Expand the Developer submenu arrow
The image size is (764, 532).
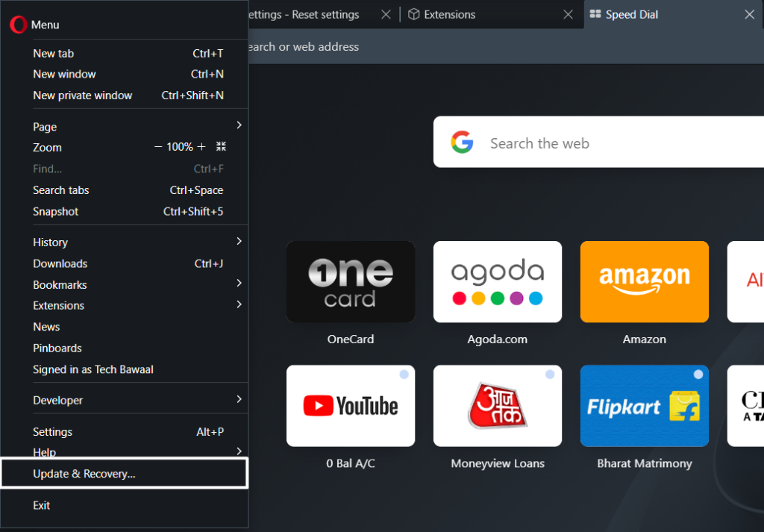click(239, 399)
